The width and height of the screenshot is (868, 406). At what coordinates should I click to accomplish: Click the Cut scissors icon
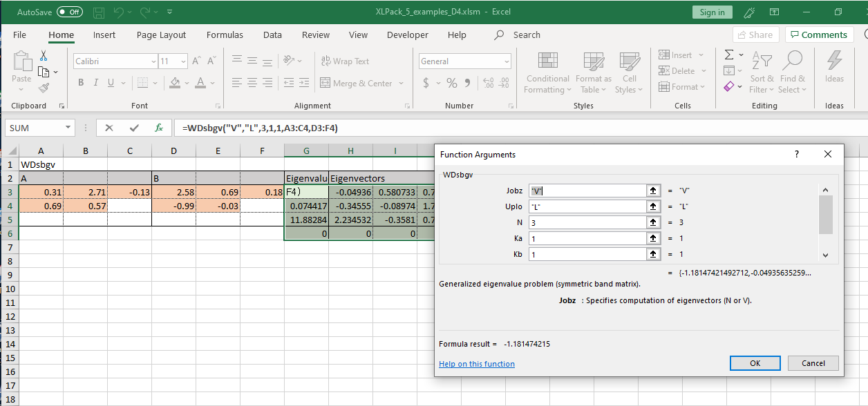point(44,56)
